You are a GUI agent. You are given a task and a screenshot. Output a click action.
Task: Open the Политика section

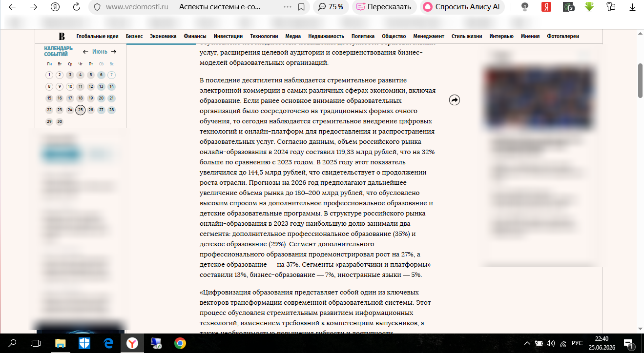point(363,36)
